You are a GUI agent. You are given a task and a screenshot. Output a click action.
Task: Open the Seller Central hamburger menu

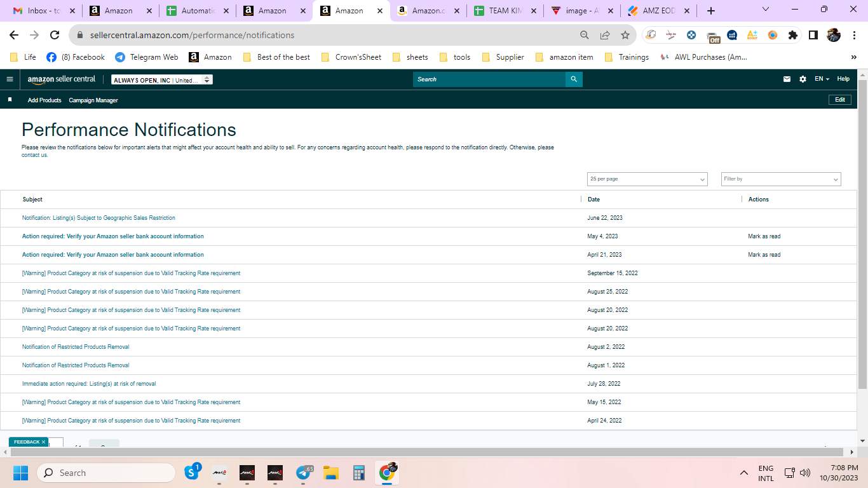point(10,79)
